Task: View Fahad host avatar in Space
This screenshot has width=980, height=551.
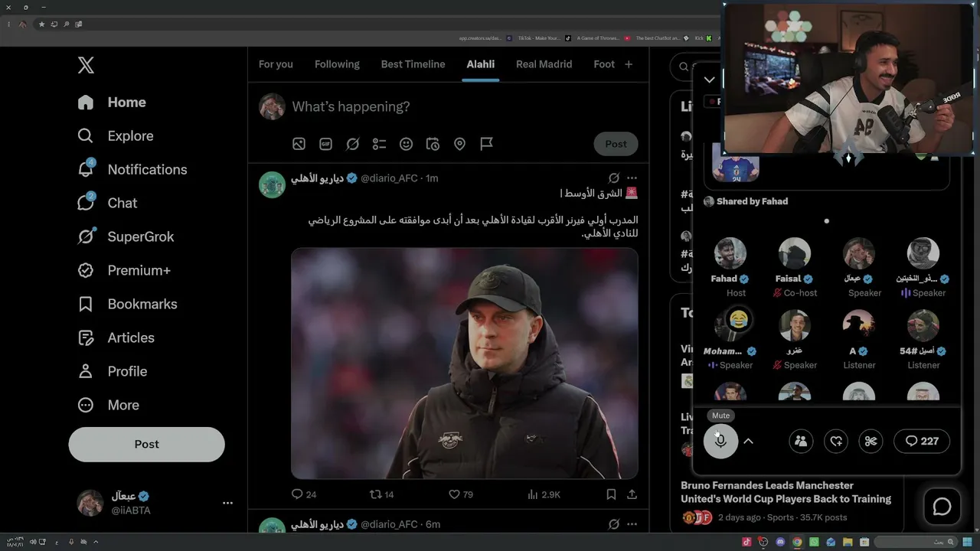Action: [x=730, y=254]
